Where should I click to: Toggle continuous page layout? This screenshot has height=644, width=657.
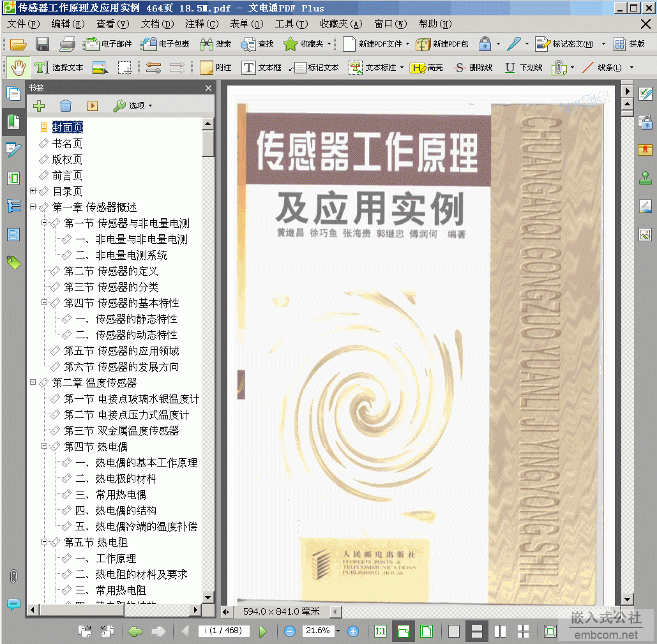(x=477, y=631)
